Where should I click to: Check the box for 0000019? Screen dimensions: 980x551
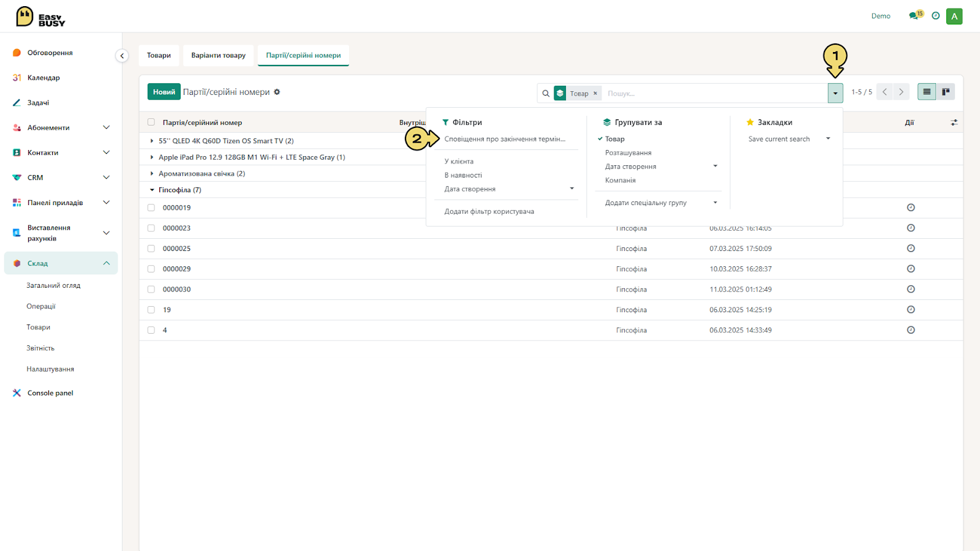click(151, 208)
